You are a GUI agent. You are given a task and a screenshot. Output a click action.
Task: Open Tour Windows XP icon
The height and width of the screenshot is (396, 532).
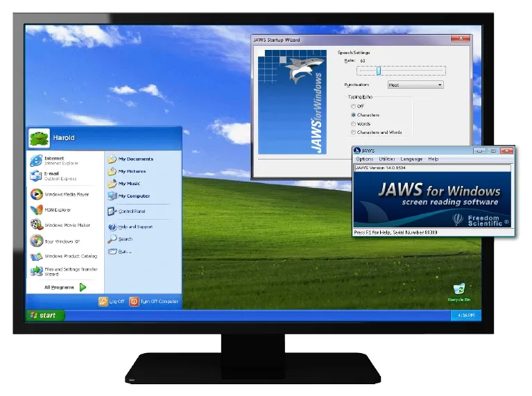36,241
